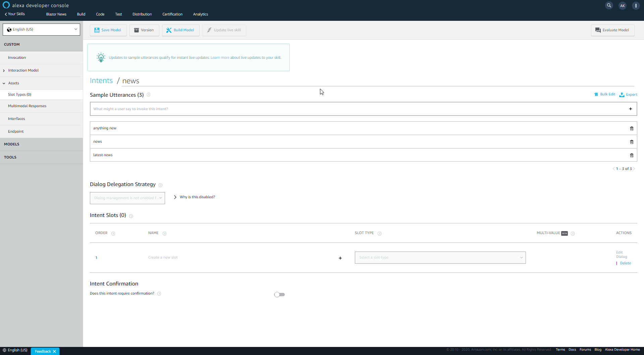This screenshot has width=644, height=355.
Task: Open Dialog management dropdown
Action: [x=127, y=198]
